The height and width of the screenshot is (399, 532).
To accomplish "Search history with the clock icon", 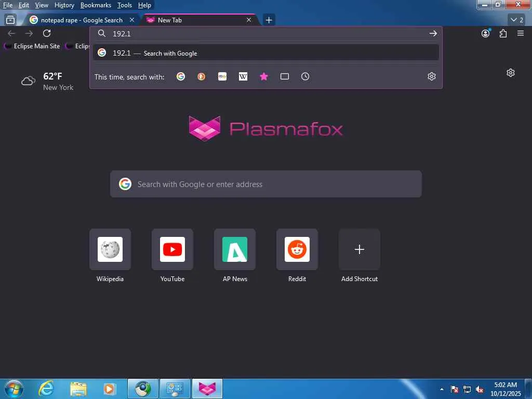I will point(305,77).
